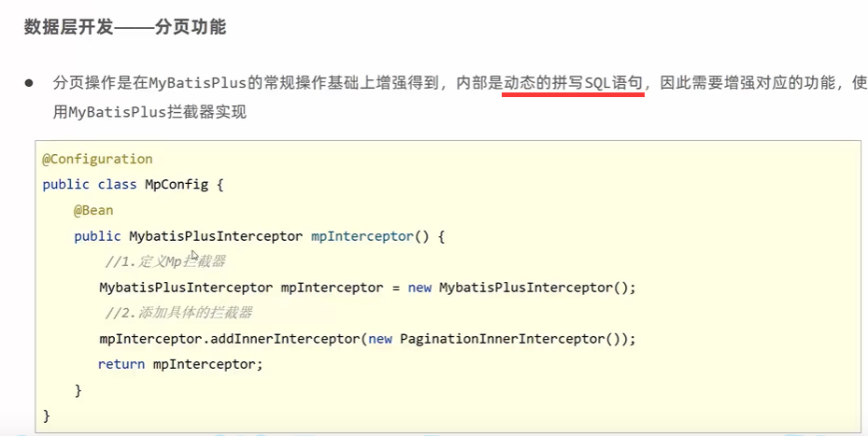Click the red-underlined text 动态的拼写SQL语句
The image size is (868, 436).
[573, 83]
